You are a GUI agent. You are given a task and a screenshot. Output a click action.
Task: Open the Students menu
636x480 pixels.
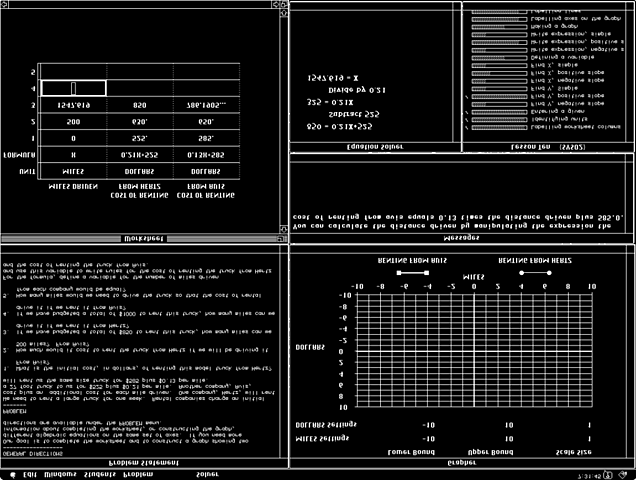click(100, 474)
